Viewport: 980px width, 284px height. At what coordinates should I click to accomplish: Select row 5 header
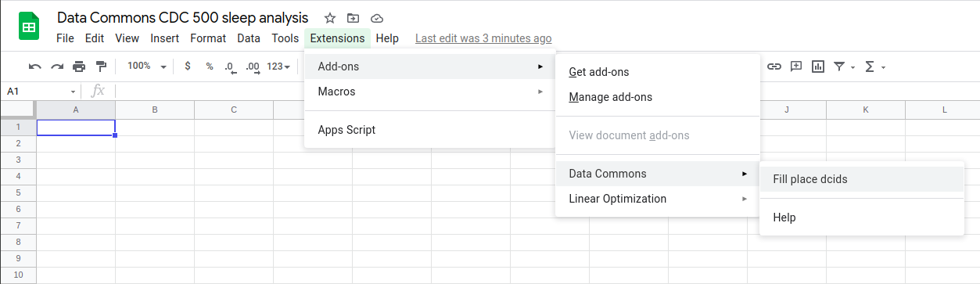pyautogui.click(x=18, y=192)
